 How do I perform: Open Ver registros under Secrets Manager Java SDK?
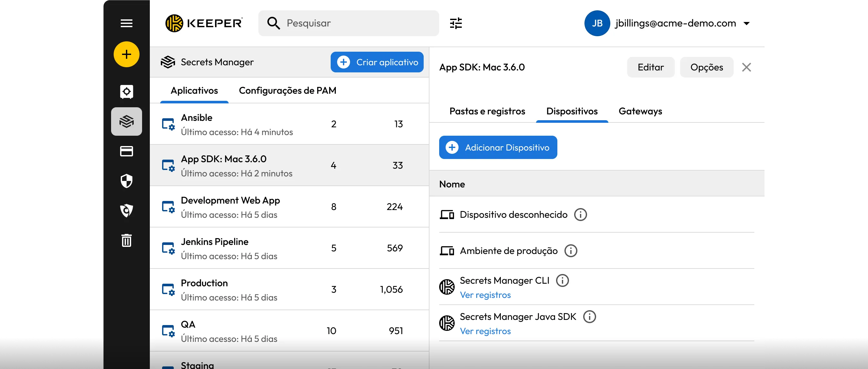coord(485,331)
